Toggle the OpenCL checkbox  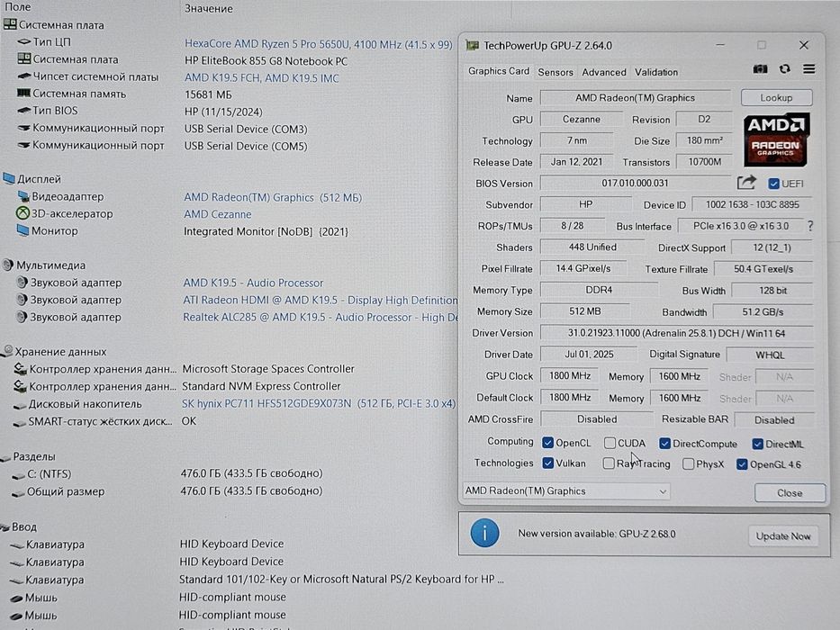pyautogui.click(x=547, y=443)
